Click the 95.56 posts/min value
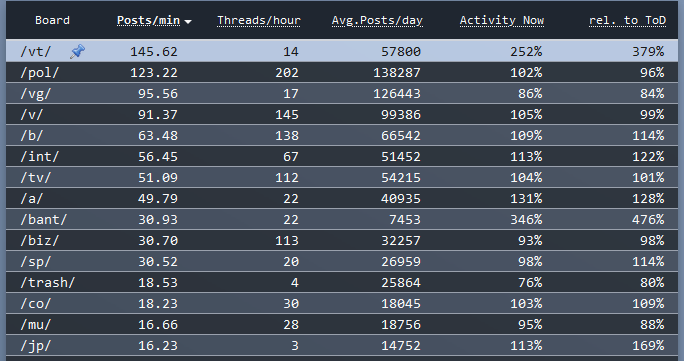 pos(158,94)
